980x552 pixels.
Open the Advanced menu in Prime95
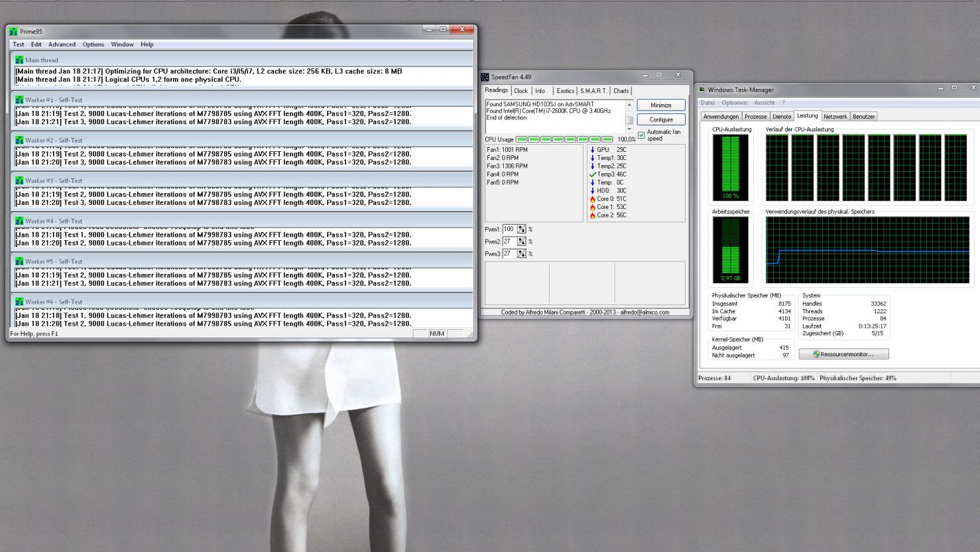pyautogui.click(x=62, y=44)
